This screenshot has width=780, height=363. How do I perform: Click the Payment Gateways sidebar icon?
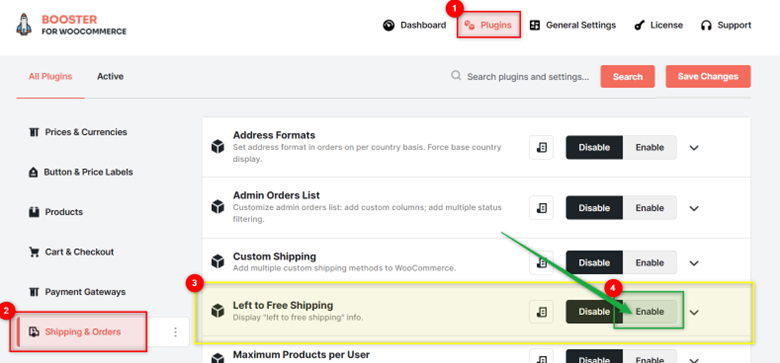tap(34, 292)
